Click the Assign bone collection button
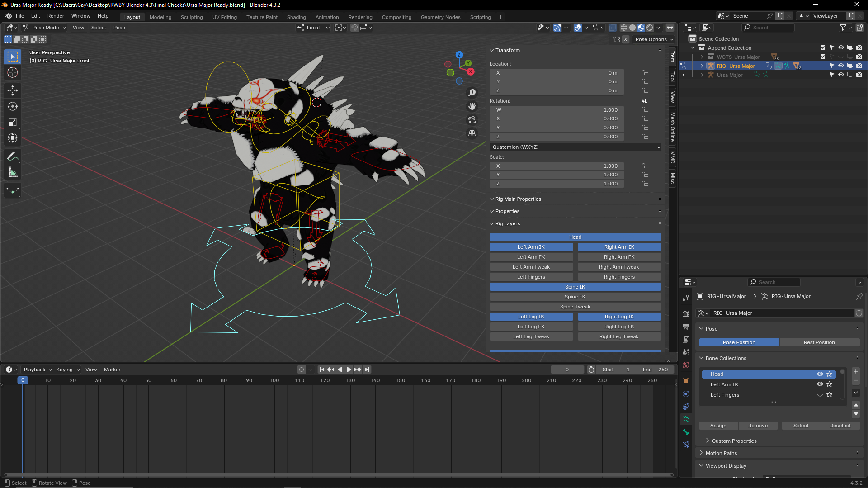Screen dimensions: 868x488 [x=718, y=426]
